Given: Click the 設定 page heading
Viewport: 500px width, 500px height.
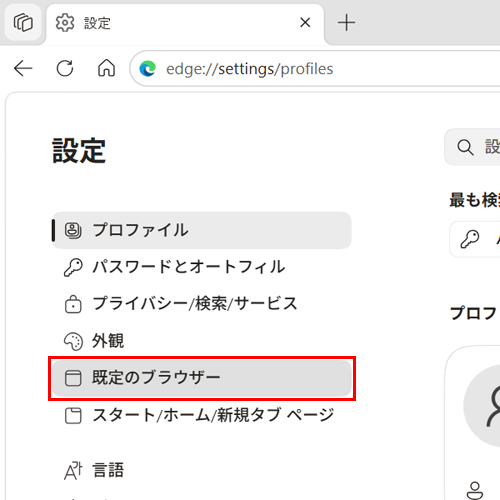Looking at the screenshot, I should 79,151.
